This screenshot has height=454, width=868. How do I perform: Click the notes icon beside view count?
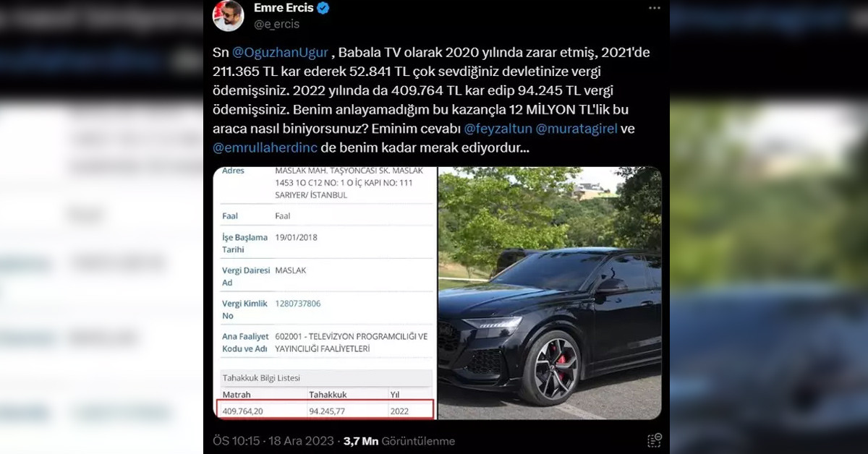tap(654, 440)
